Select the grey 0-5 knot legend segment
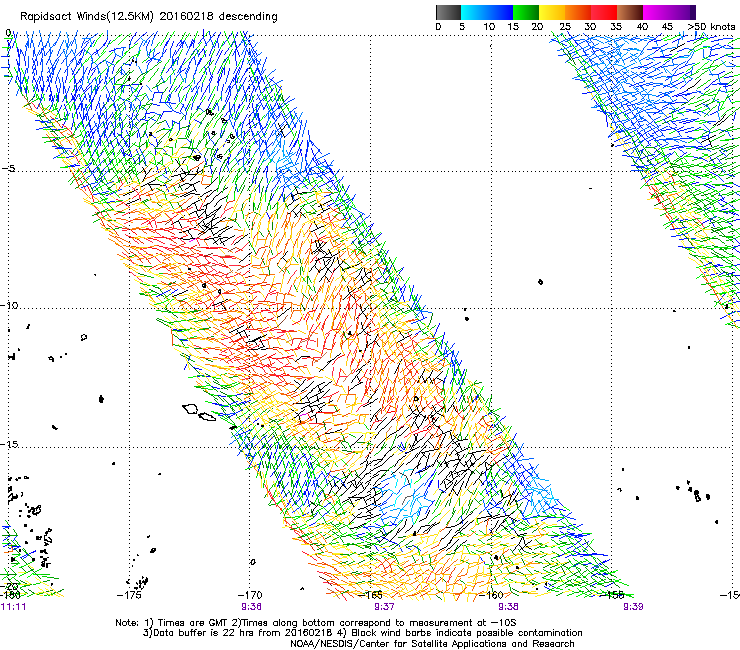 pos(448,12)
